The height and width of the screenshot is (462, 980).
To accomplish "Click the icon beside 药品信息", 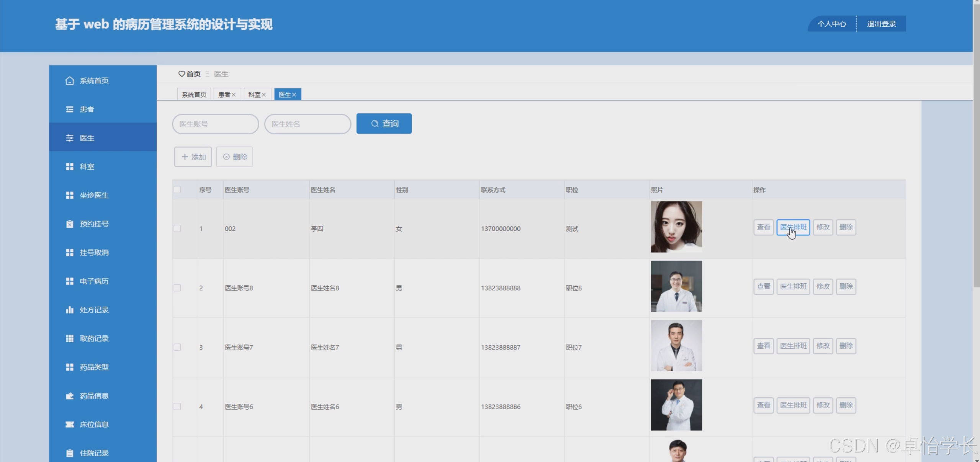I will pyautogui.click(x=69, y=396).
